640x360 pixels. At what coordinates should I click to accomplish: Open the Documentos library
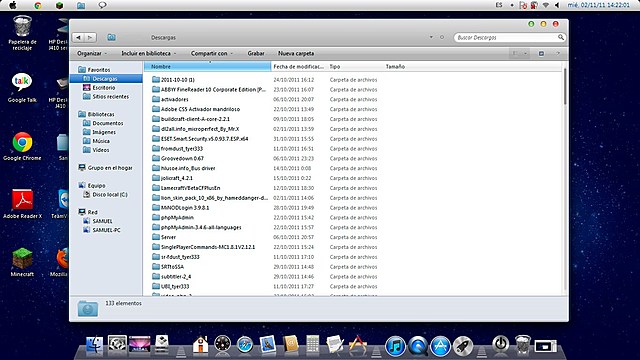107,123
